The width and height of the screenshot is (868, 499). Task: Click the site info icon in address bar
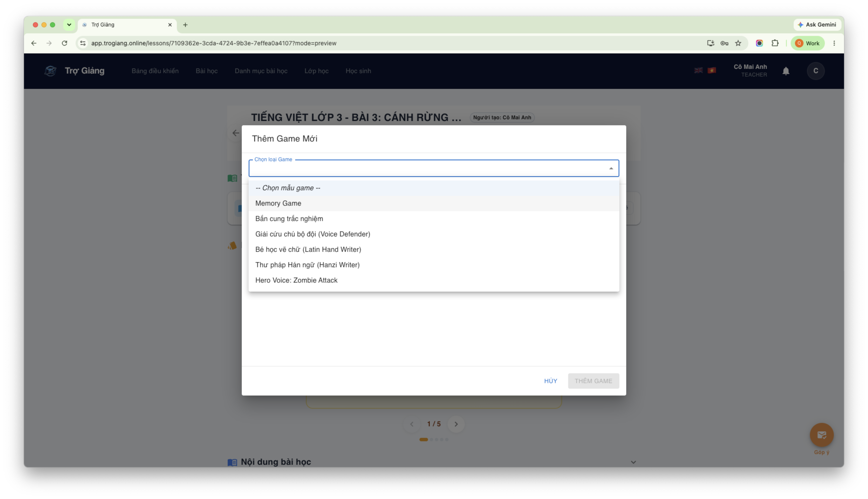[x=83, y=43]
